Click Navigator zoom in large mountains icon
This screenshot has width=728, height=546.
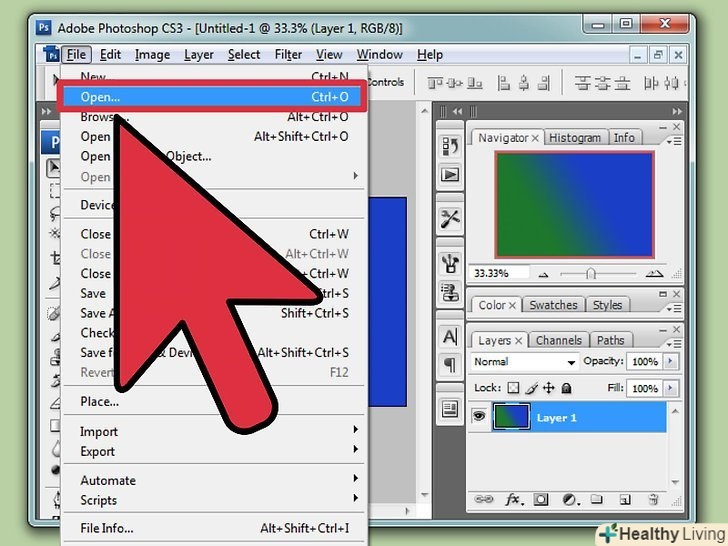tap(654, 274)
